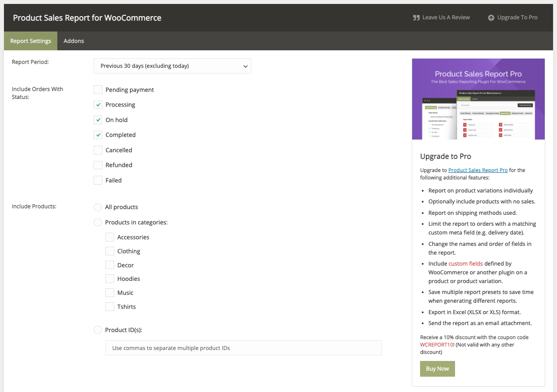Check the Accessories category box

point(110,237)
